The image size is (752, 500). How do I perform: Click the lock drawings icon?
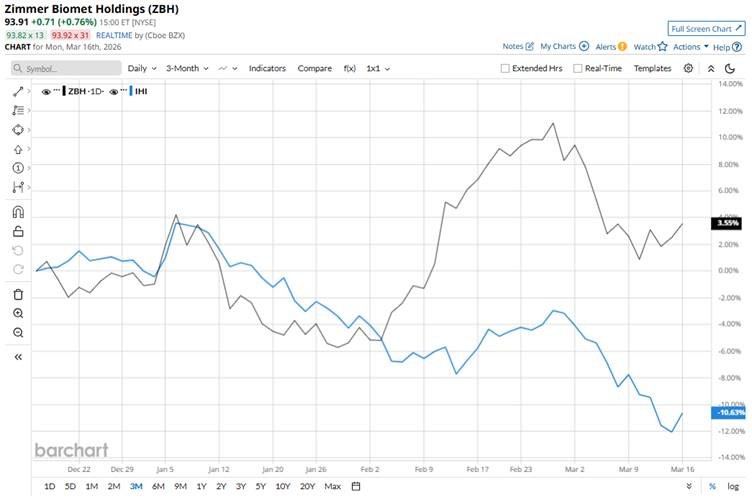click(x=18, y=231)
